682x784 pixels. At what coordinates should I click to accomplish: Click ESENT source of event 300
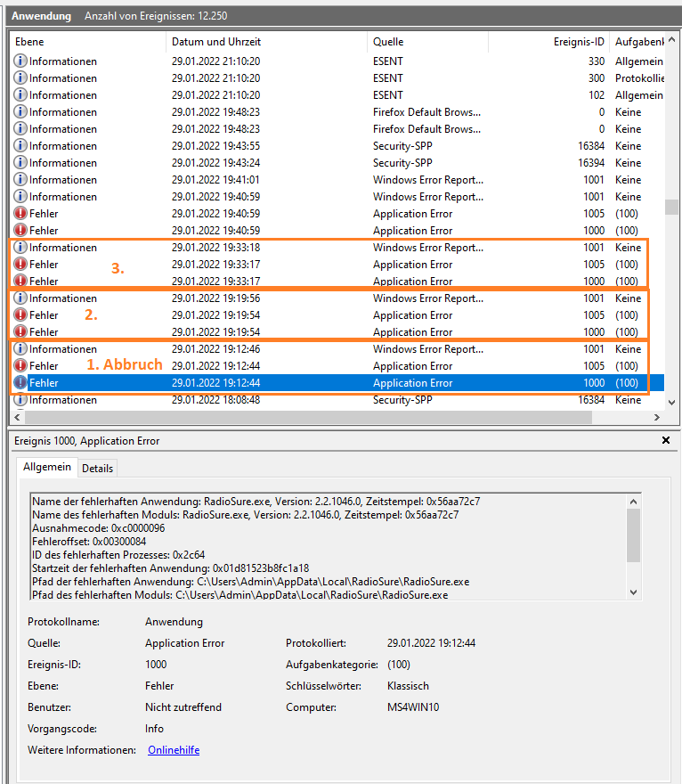[x=387, y=78]
